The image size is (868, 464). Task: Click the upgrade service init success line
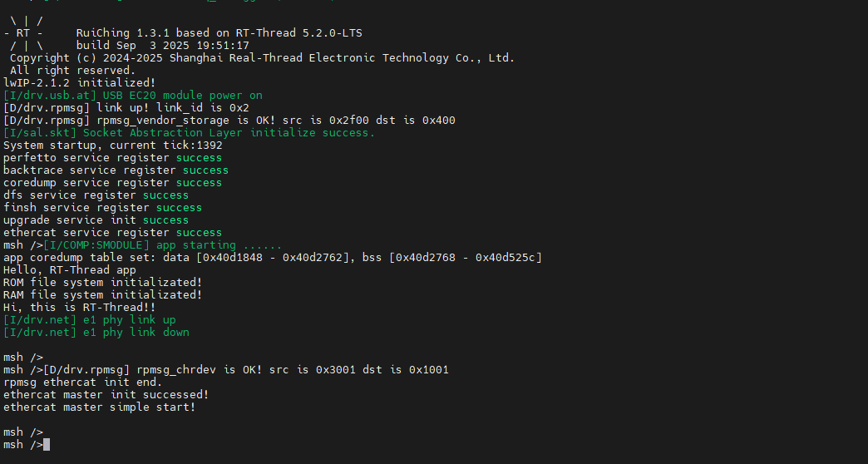pos(96,220)
